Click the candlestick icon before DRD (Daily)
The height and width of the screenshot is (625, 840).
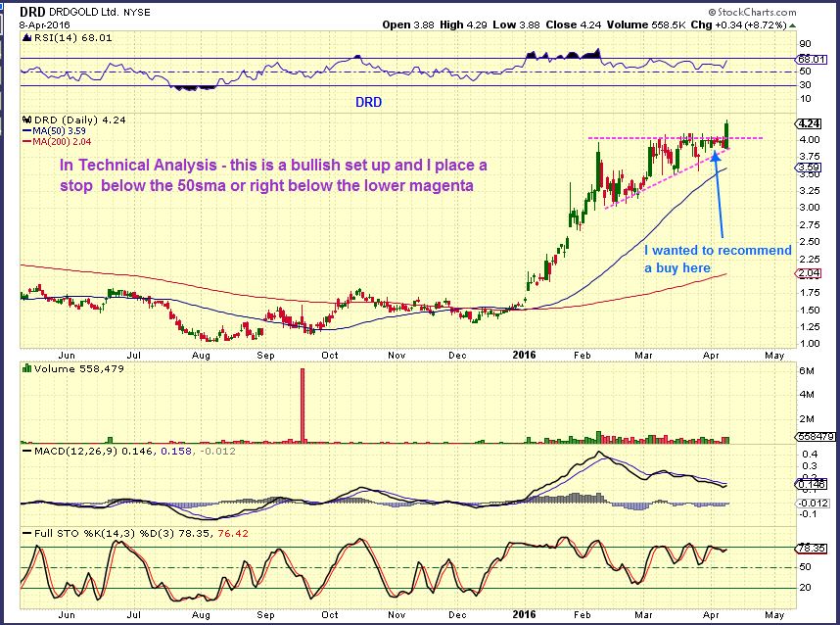pyautogui.click(x=26, y=120)
